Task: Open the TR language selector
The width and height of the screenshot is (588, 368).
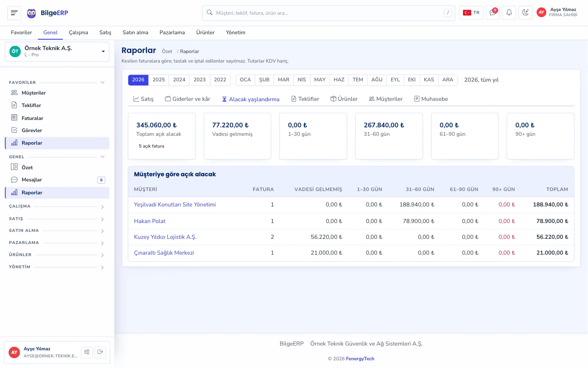Action: tap(471, 13)
